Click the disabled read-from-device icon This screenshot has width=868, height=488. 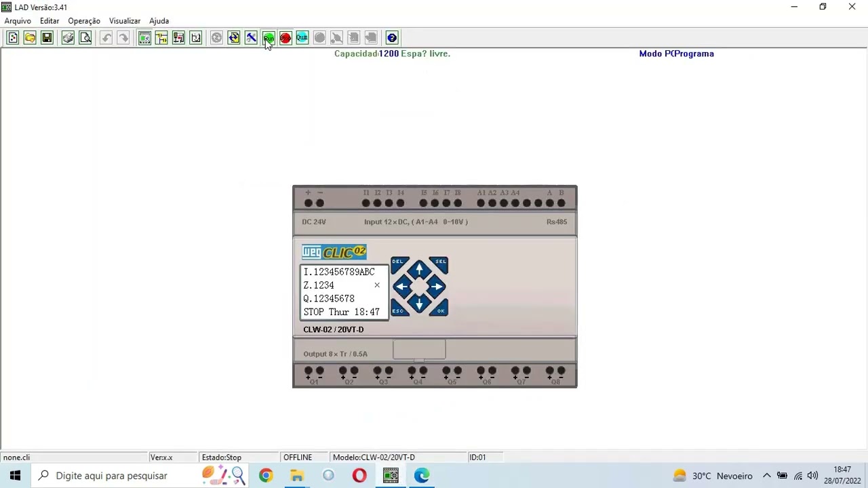click(354, 38)
